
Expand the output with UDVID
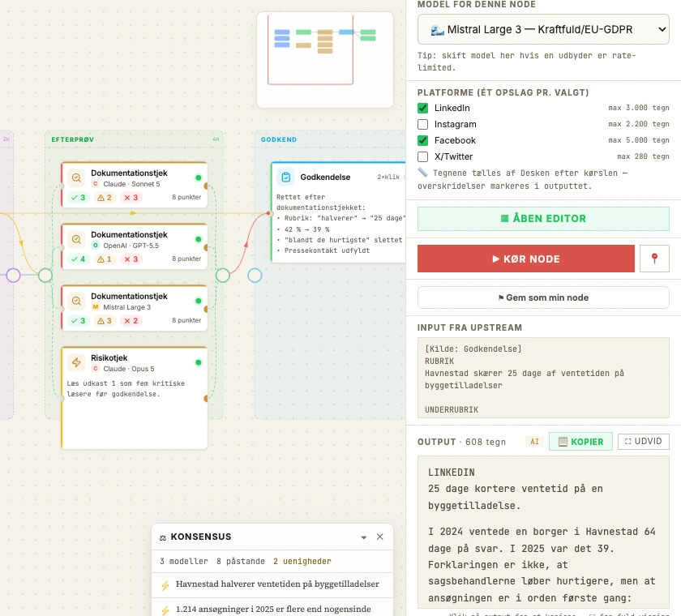coord(643,442)
